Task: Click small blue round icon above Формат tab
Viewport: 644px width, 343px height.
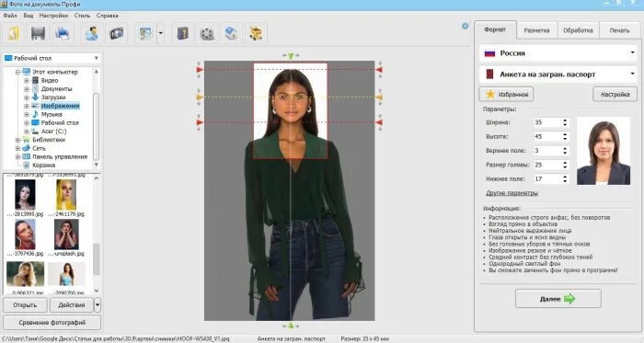Action: [465, 26]
